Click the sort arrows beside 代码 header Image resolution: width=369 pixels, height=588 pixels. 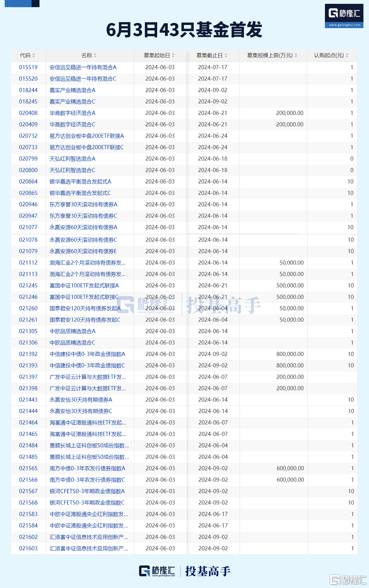coord(34,55)
